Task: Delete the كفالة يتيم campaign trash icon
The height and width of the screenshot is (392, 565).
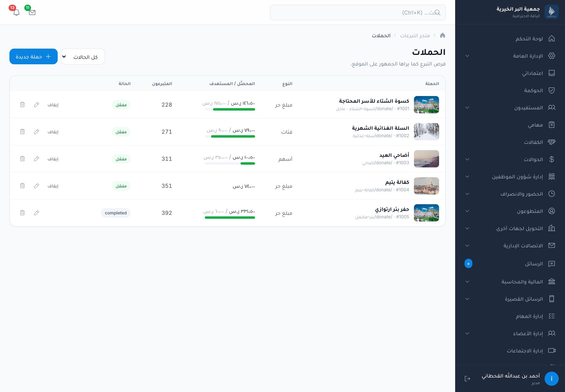Action: pos(22,186)
